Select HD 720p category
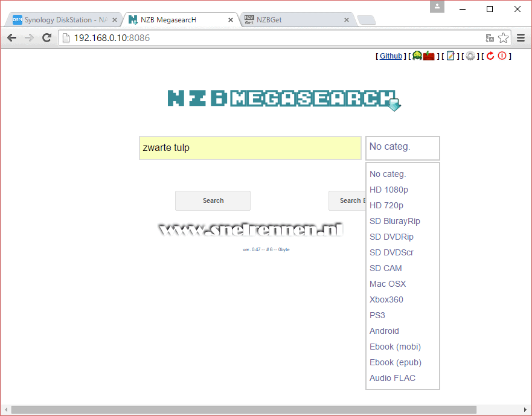Screen dimensions: 532x416 (x=386, y=205)
